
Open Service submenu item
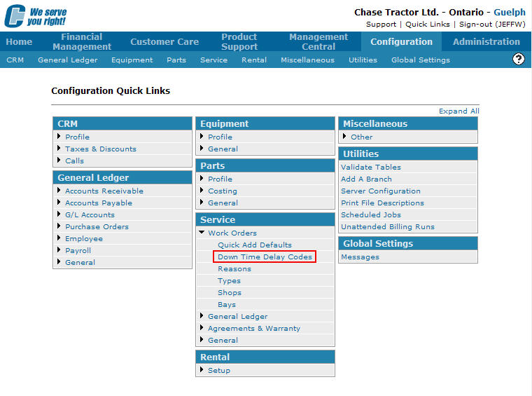(x=213, y=60)
